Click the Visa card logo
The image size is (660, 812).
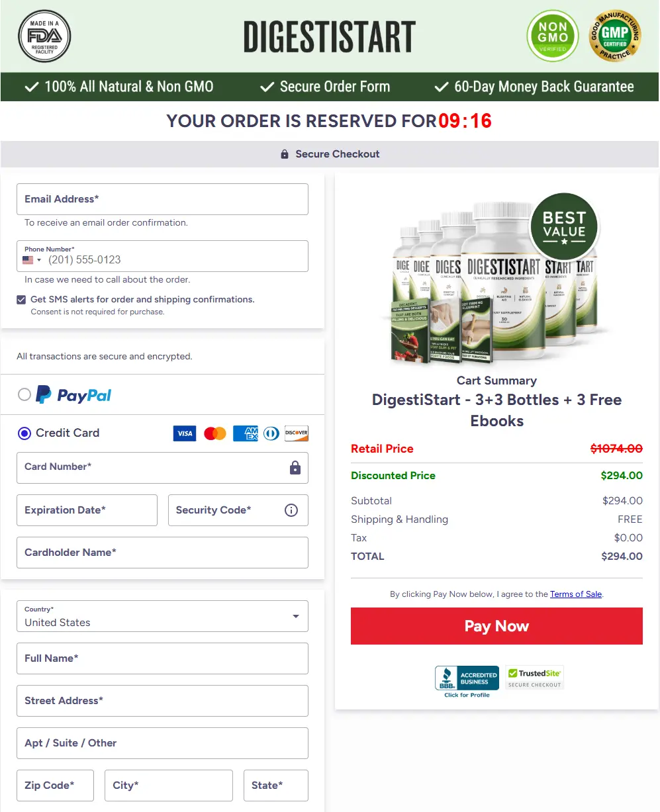[185, 433]
